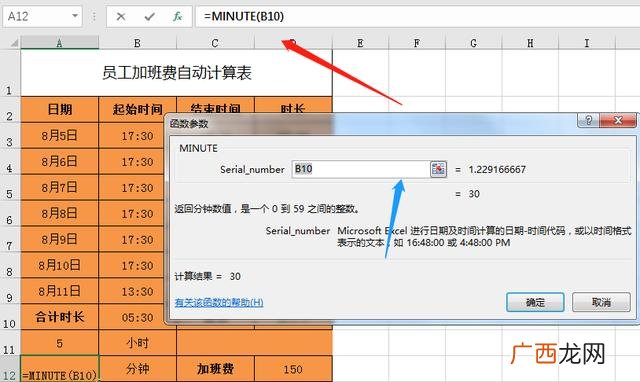Select row 5 header
Viewport: 640px width, 382px height.
click(10, 188)
